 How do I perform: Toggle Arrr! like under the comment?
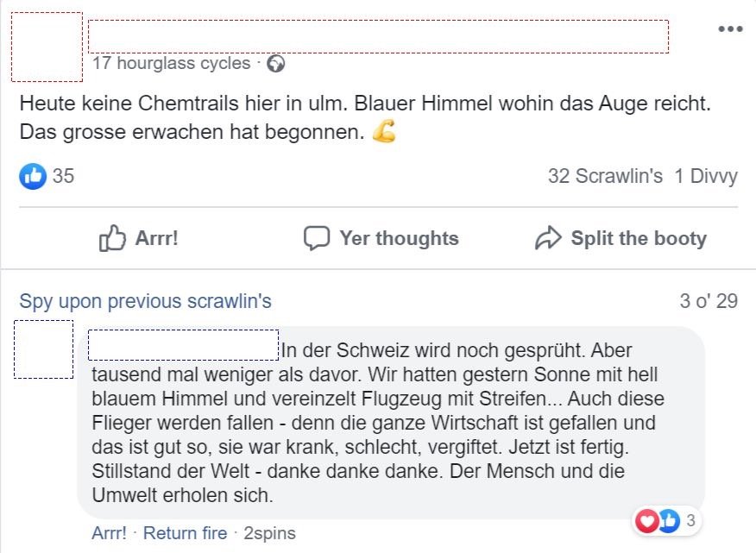(x=109, y=533)
